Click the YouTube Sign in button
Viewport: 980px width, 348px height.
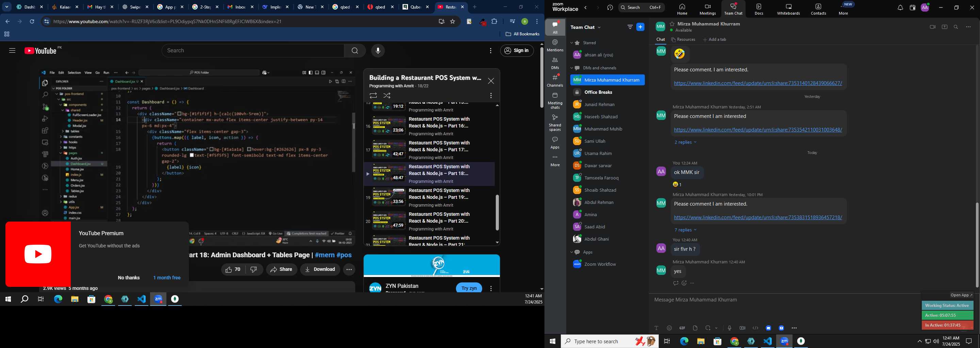point(517,51)
